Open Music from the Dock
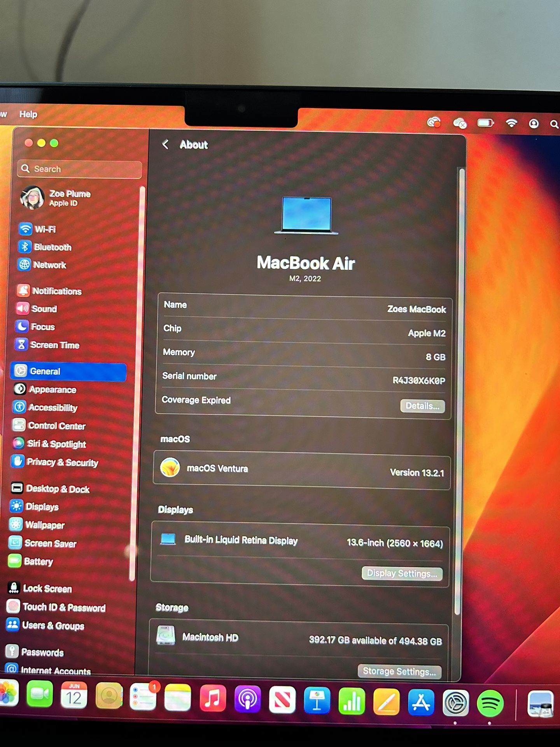This screenshot has height=747, width=560. pos(212,698)
